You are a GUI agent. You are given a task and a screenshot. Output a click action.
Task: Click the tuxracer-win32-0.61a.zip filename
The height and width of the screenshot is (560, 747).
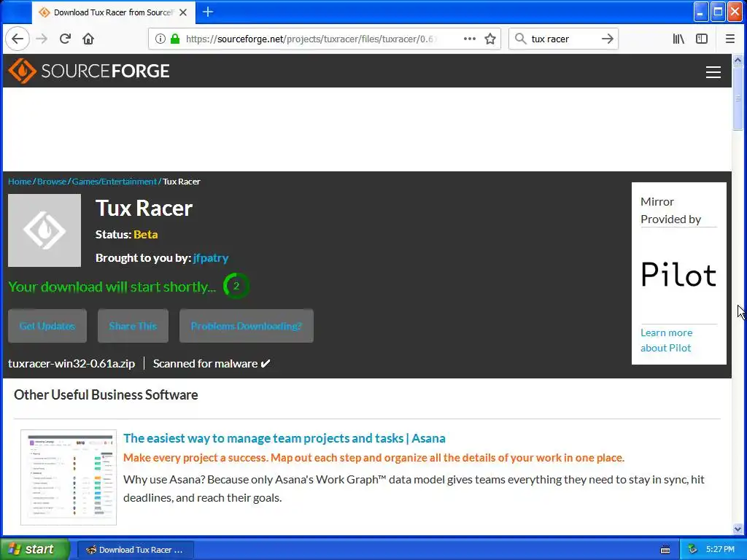coord(71,363)
